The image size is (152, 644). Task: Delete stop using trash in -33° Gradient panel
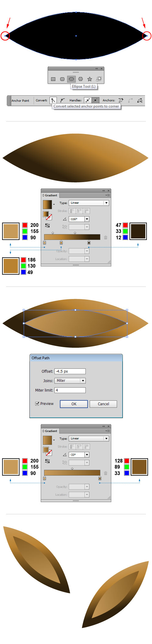pos(105,473)
